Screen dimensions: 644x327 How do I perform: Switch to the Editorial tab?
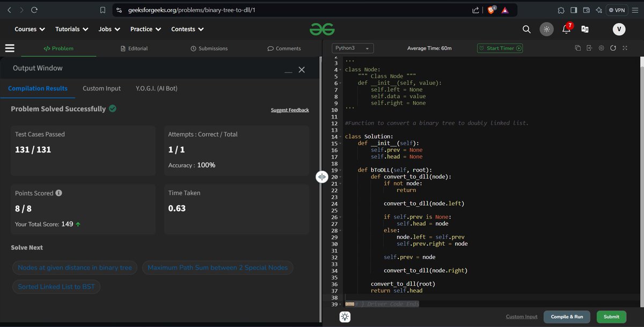pos(134,48)
